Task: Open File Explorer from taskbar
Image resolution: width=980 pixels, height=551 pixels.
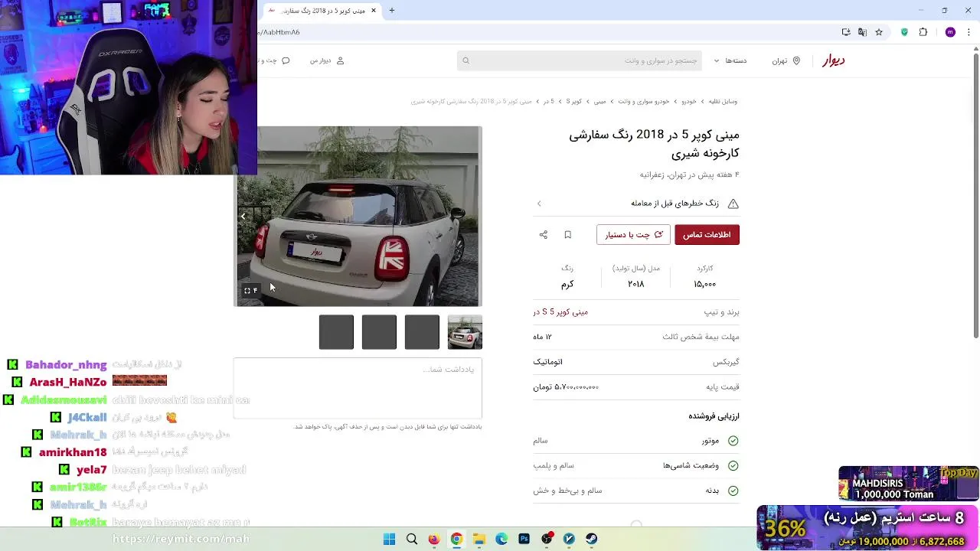Action: coord(479,539)
